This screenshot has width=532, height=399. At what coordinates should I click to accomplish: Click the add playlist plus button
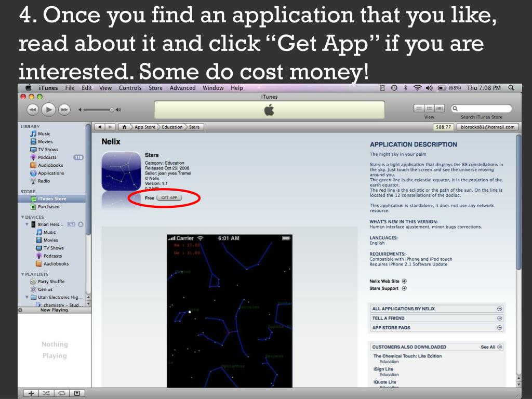click(31, 393)
